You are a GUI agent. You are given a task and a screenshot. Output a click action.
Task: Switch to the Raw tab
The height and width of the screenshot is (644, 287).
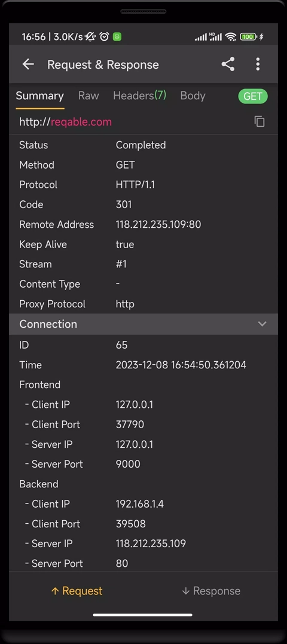pos(88,96)
